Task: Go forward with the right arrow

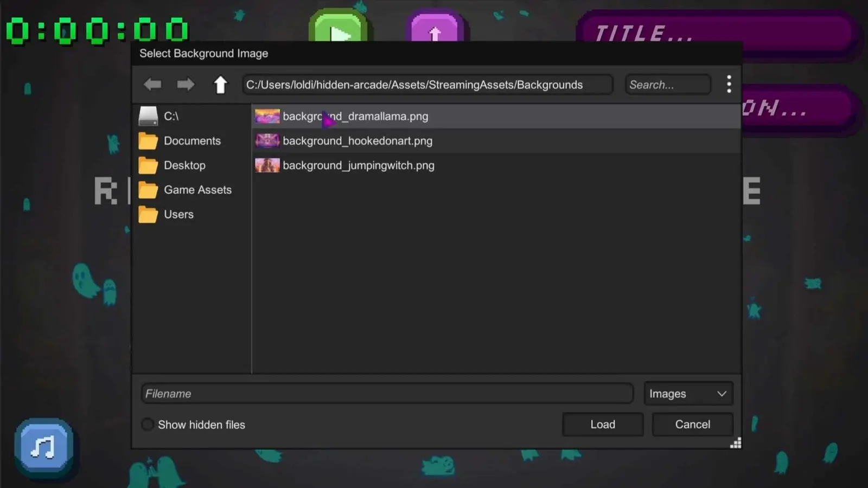Action: [186, 84]
